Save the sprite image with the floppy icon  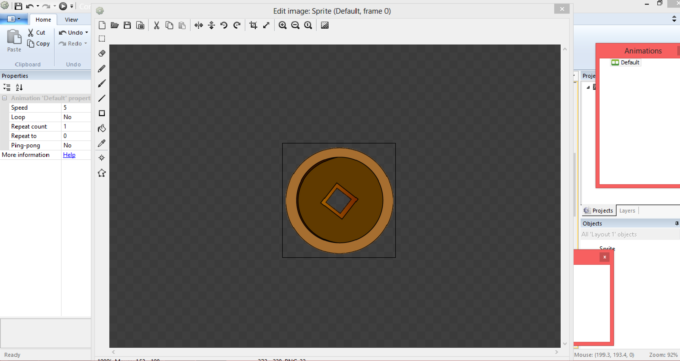127,25
